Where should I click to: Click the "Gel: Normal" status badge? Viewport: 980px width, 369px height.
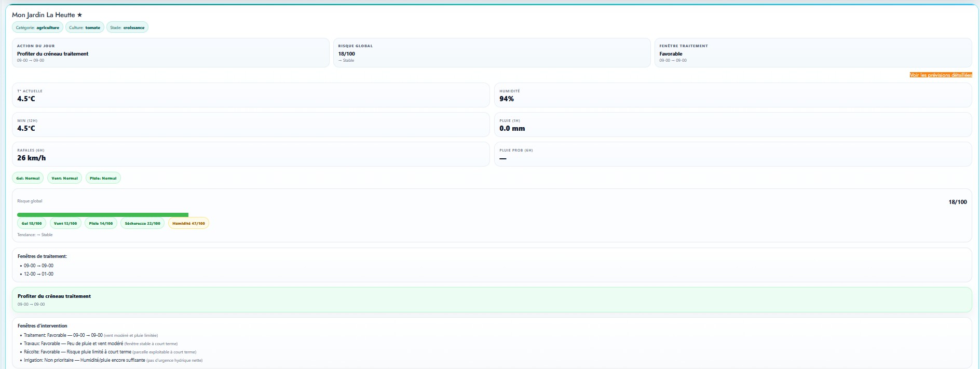[28, 178]
